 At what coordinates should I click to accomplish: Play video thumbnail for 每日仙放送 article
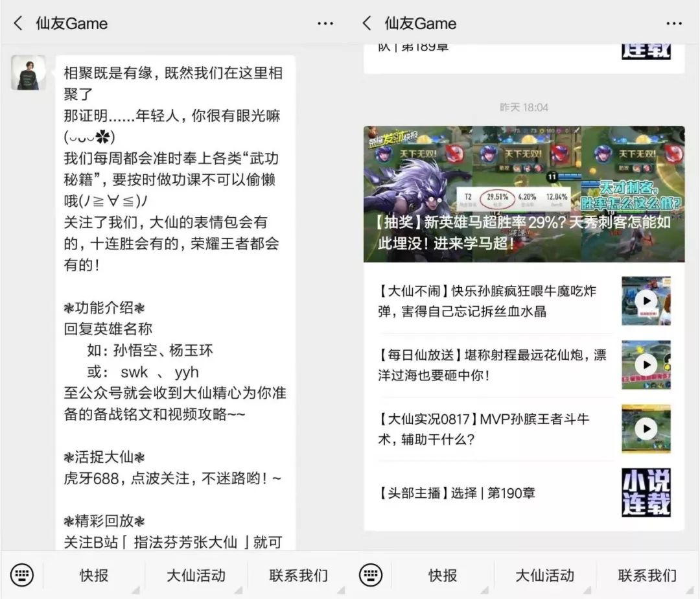coord(646,365)
